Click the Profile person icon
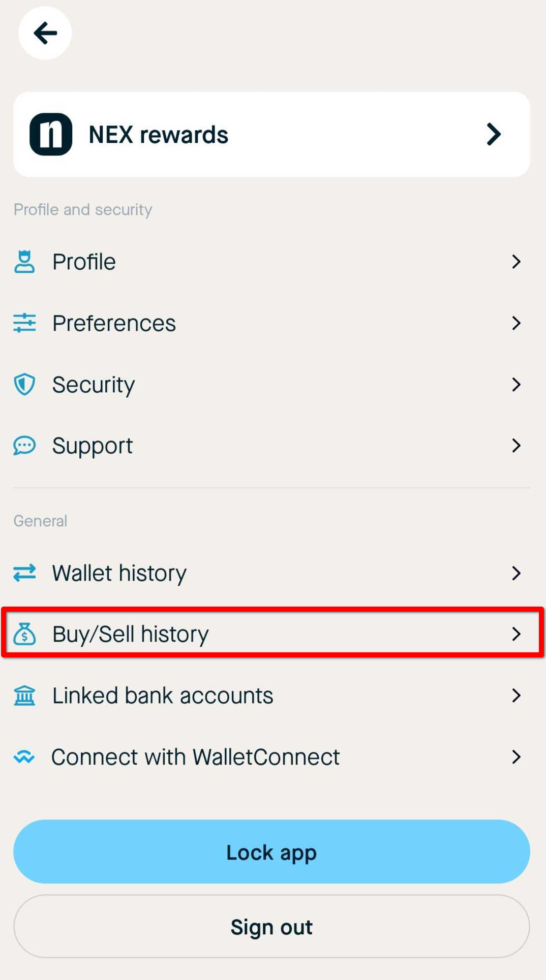 click(x=24, y=262)
